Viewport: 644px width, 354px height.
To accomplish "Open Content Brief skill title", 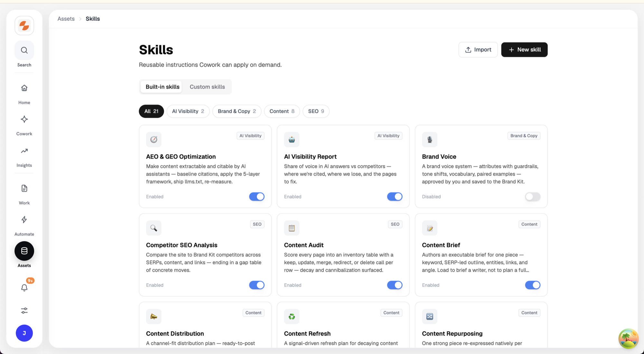I will [x=441, y=245].
